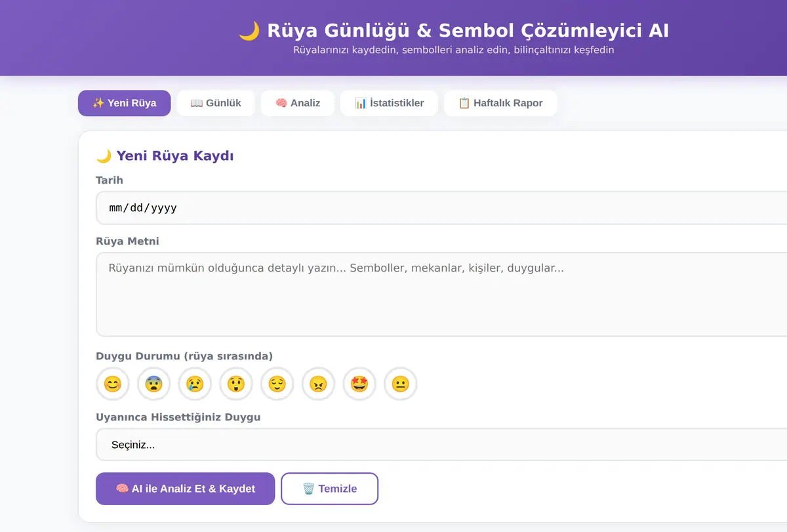Click the Yeni Rüya Kaydı heading
The width and height of the screenshot is (787, 532).
click(165, 155)
